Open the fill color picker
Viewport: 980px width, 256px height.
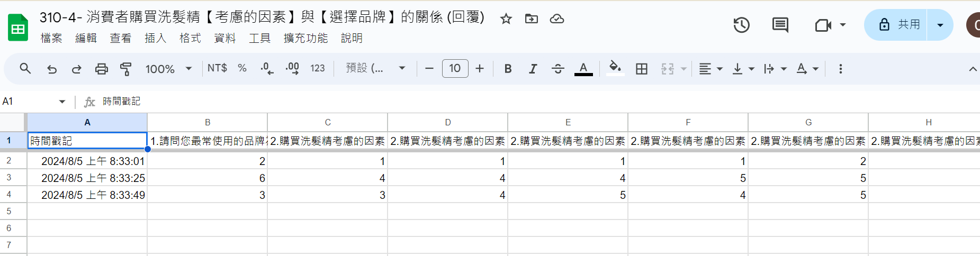click(615, 69)
